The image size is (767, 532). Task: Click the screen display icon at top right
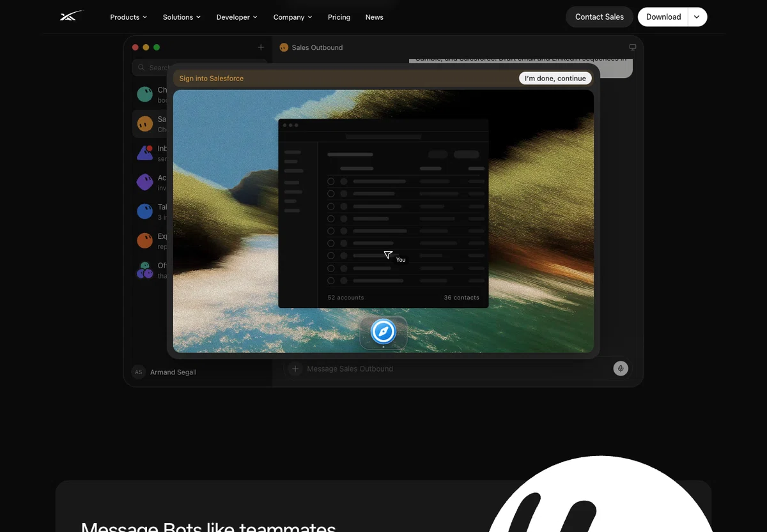[x=633, y=47]
